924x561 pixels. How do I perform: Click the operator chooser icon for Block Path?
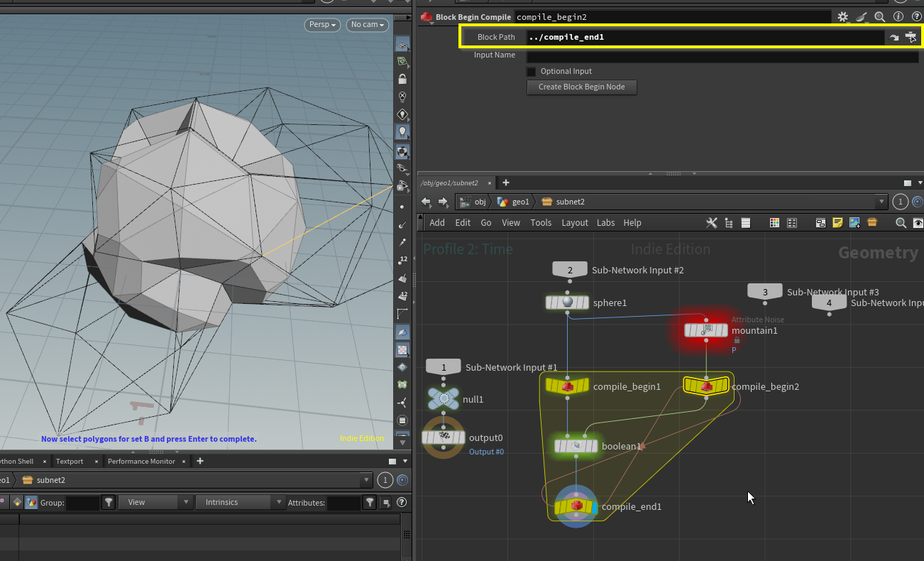(911, 37)
